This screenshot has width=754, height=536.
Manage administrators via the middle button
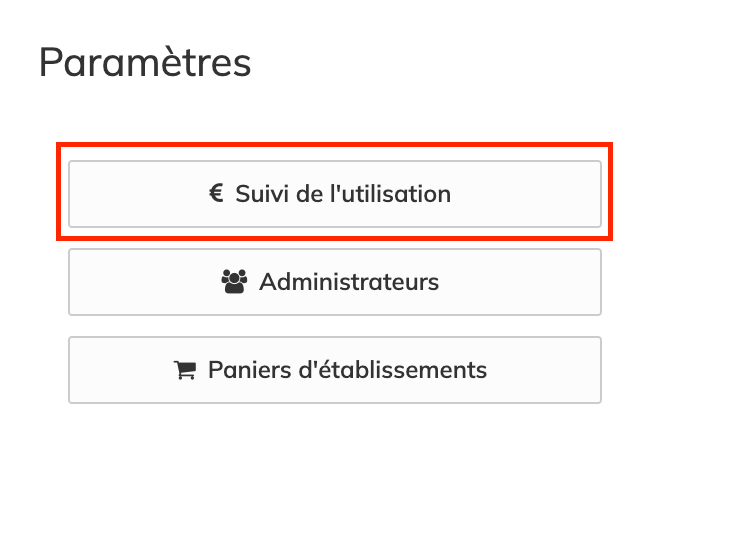[334, 282]
